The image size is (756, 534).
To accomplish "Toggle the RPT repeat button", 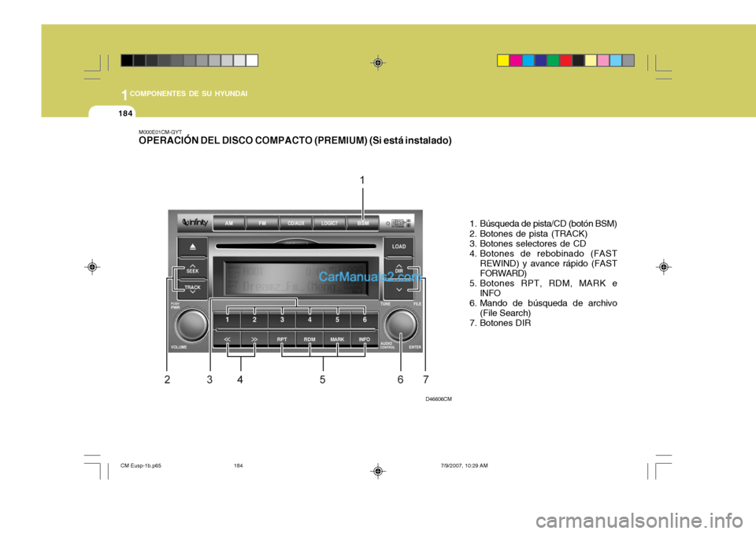I will pyautogui.click(x=282, y=339).
